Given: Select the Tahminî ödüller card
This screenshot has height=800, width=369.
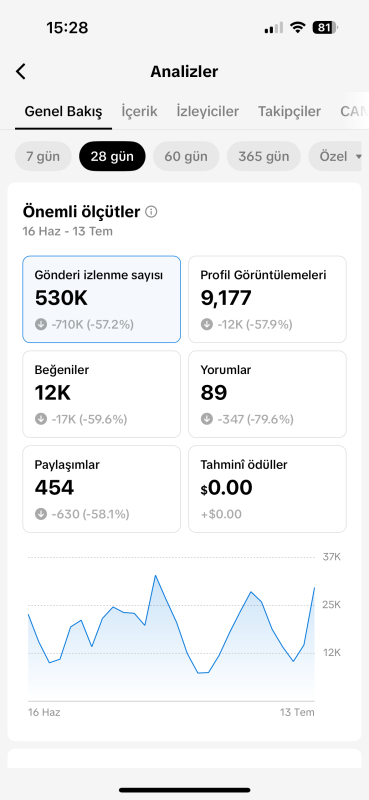Looking at the screenshot, I should click(x=267, y=489).
